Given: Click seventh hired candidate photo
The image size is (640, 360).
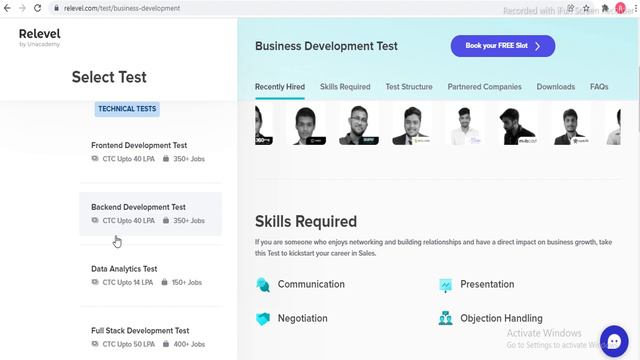Looking at the screenshot, I should point(571,125).
